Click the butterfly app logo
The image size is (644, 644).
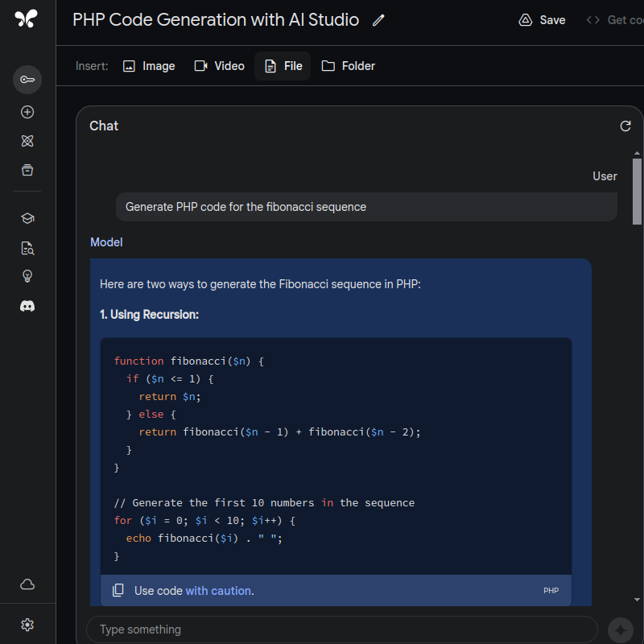[26, 19]
